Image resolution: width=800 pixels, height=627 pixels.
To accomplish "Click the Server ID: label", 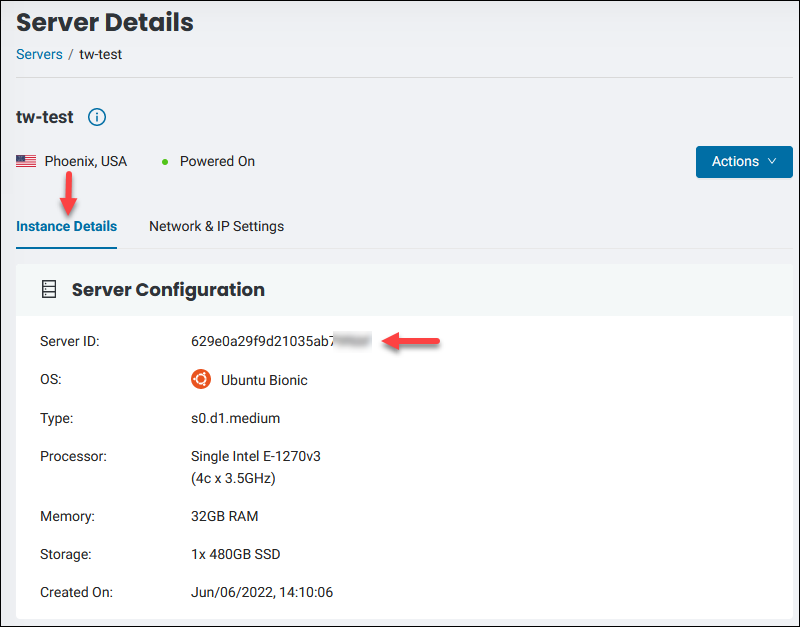I will [x=70, y=341].
